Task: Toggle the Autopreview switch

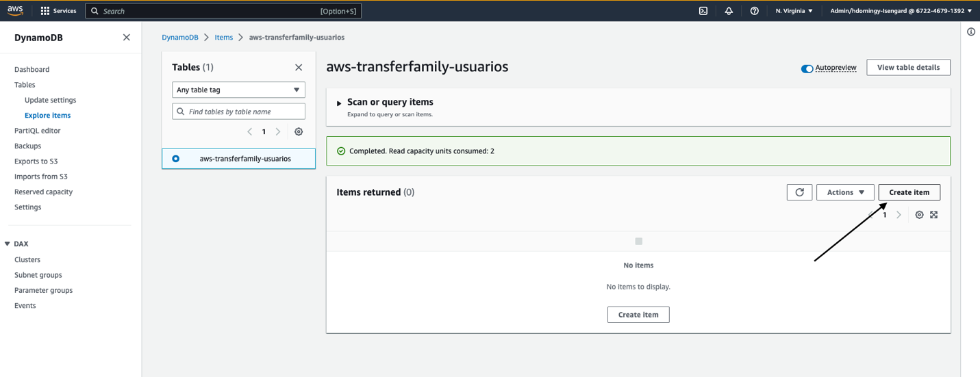Action: [x=807, y=68]
